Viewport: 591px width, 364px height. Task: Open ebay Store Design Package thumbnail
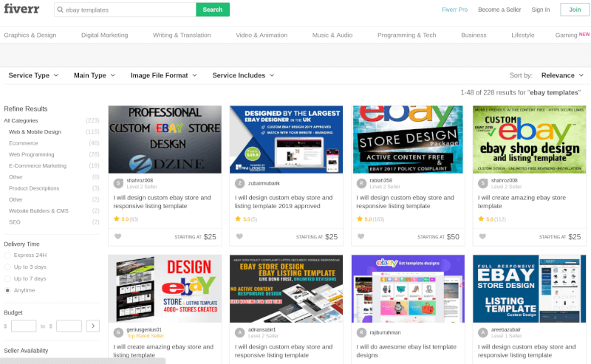[408, 140]
